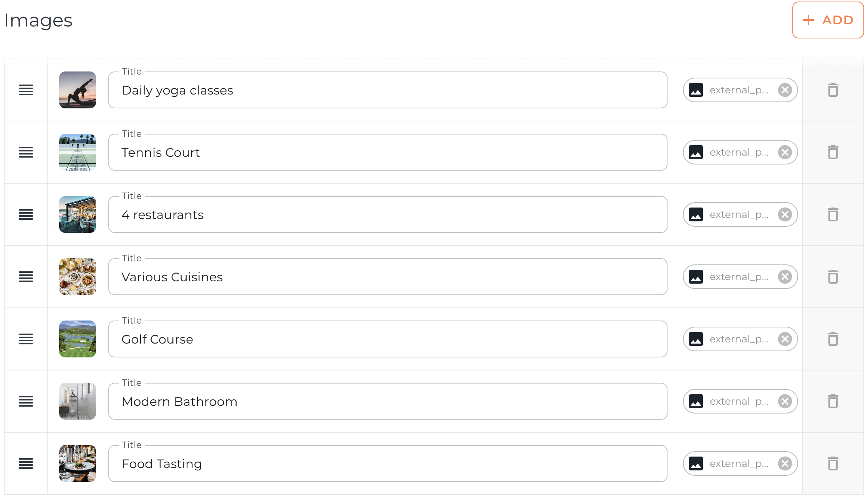Delete the Daily yoga classes row
This screenshot has width=868, height=495.
tap(833, 90)
